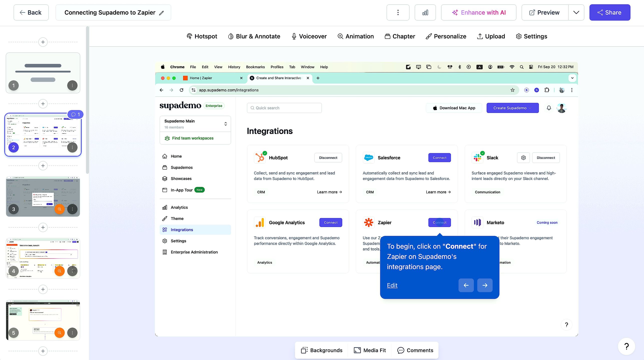Open the Hotspot tool
644x360 pixels.
tap(202, 36)
